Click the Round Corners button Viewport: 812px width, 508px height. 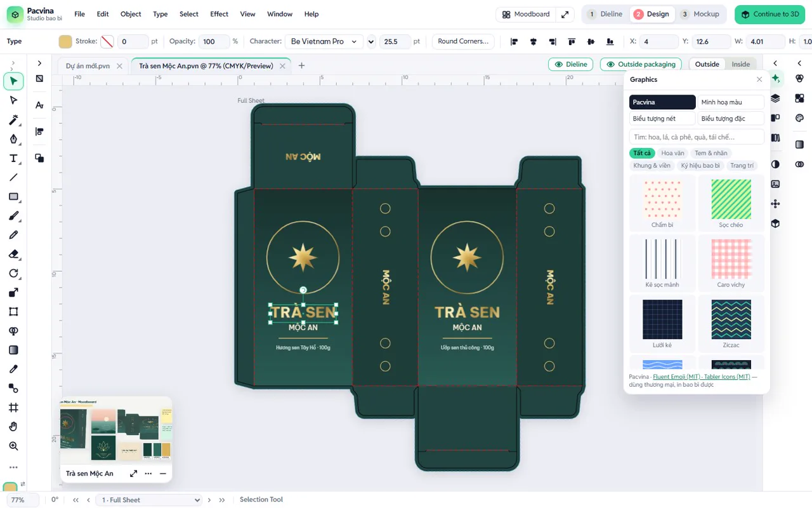[463, 41]
